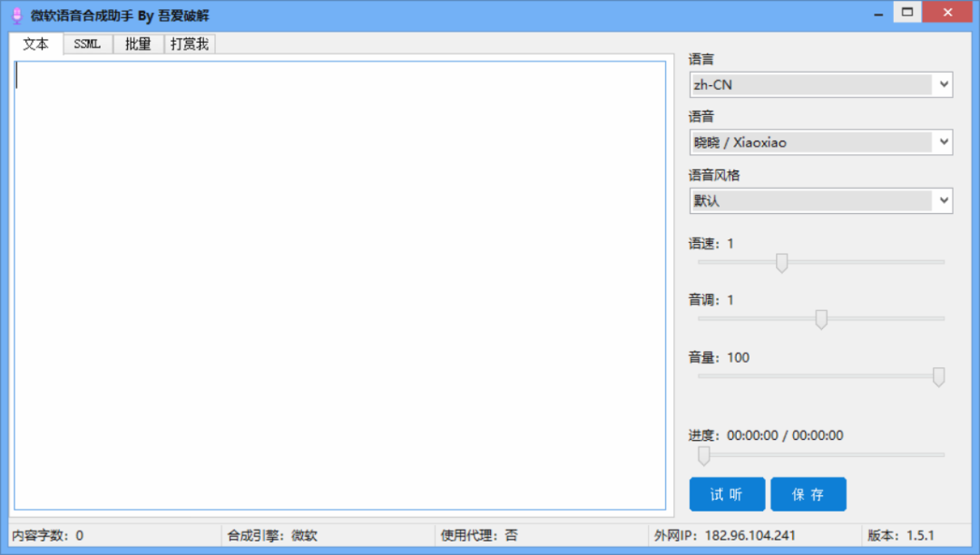980x555 pixels.
Task: Open the 语言 language dropdown showing zh-CN
Action: 819,83
